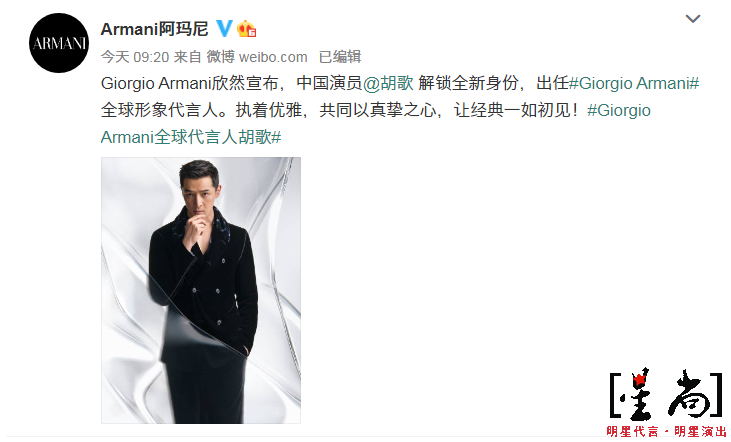
Task: Click the red 明星演出 watermark text
Action: [700, 431]
